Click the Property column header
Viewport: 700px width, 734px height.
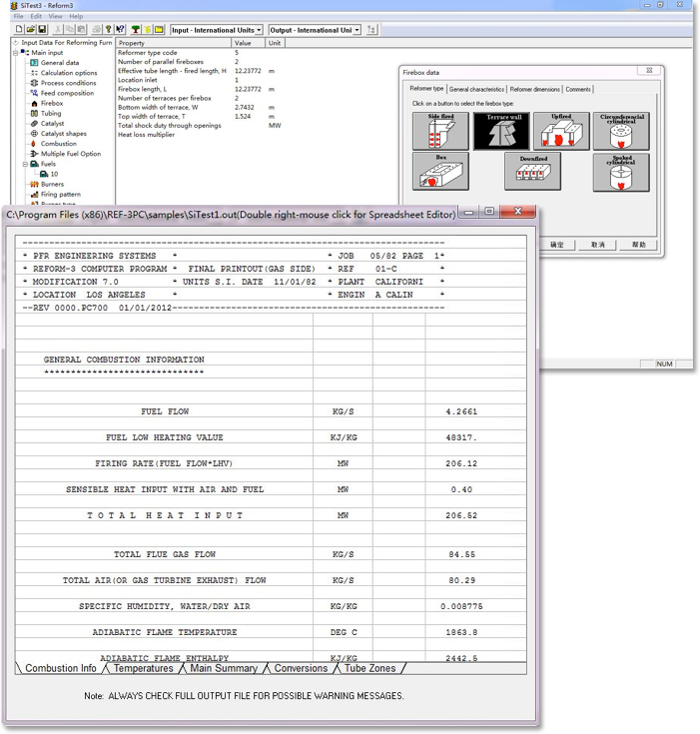coord(174,43)
